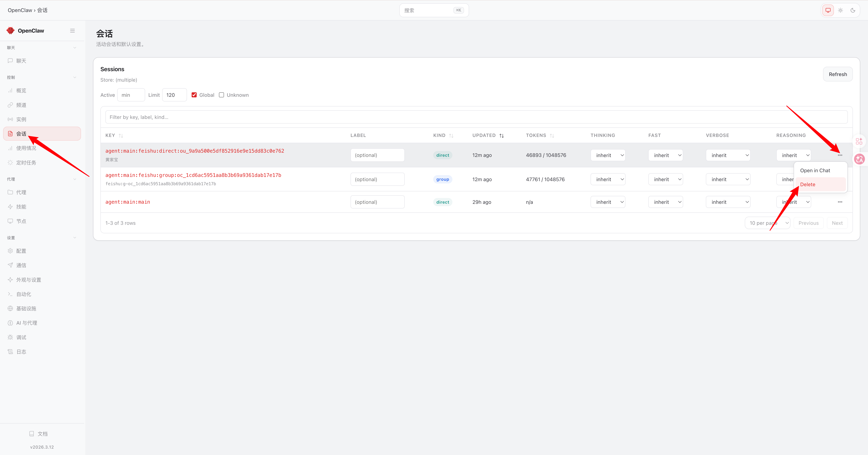
Task: Click the Next page button
Action: click(x=837, y=223)
